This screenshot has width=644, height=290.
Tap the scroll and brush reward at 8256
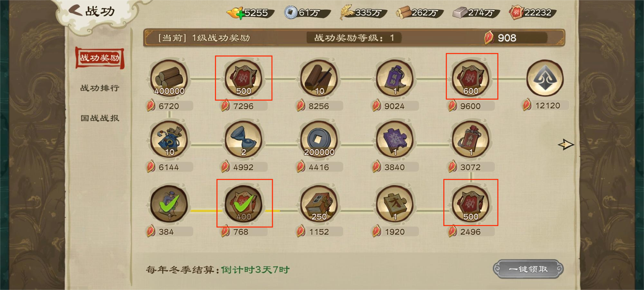pyautogui.click(x=319, y=78)
